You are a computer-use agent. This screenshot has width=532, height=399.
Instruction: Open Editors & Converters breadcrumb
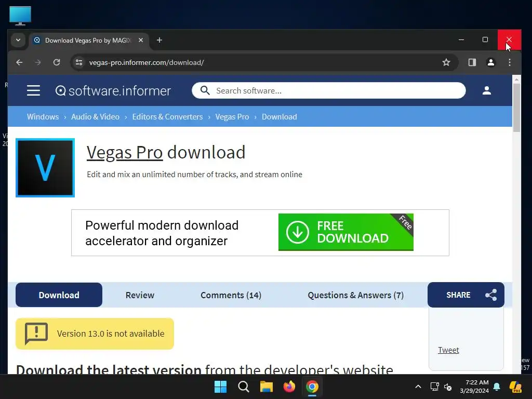pos(167,117)
